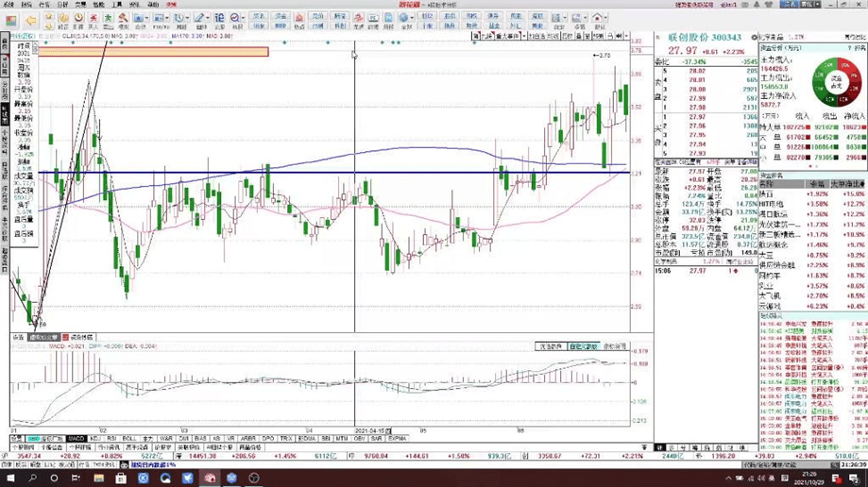Expand dropdown arrow beside the house icon

(x=607, y=18)
